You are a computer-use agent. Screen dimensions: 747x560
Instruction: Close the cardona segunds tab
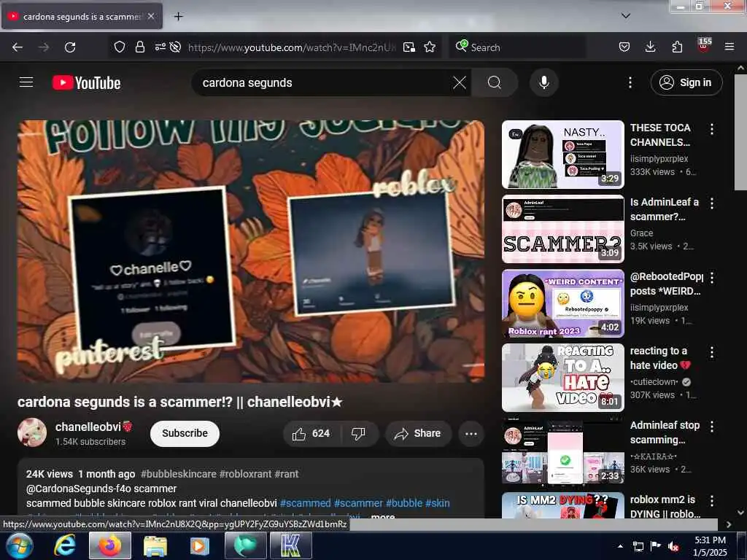pos(151,16)
